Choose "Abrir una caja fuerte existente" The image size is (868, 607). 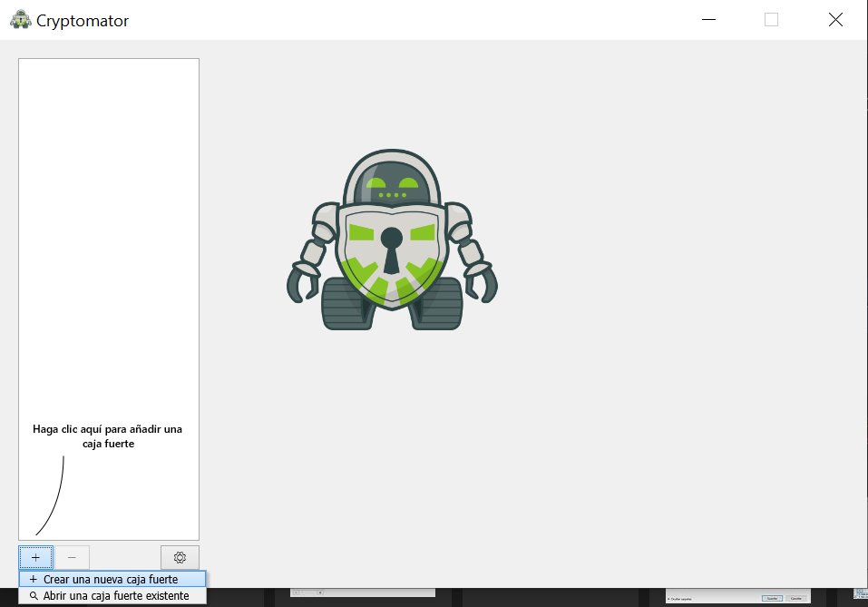pyautogui.click(x=116, y=596)
